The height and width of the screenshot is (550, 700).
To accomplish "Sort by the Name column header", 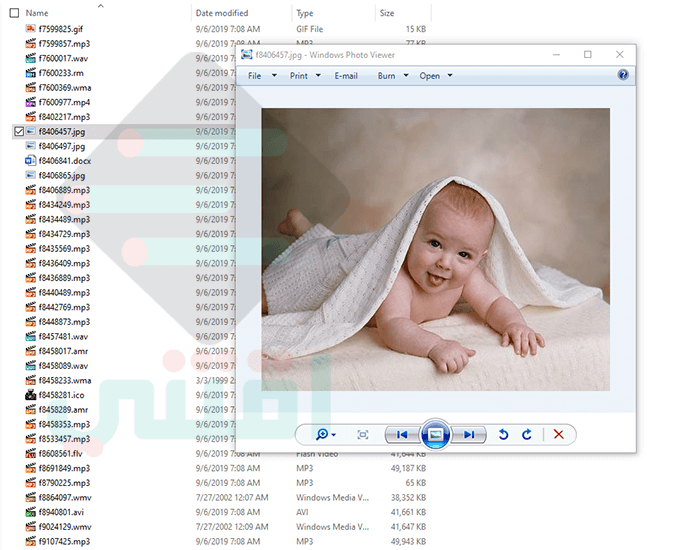I will click(37, 13).
